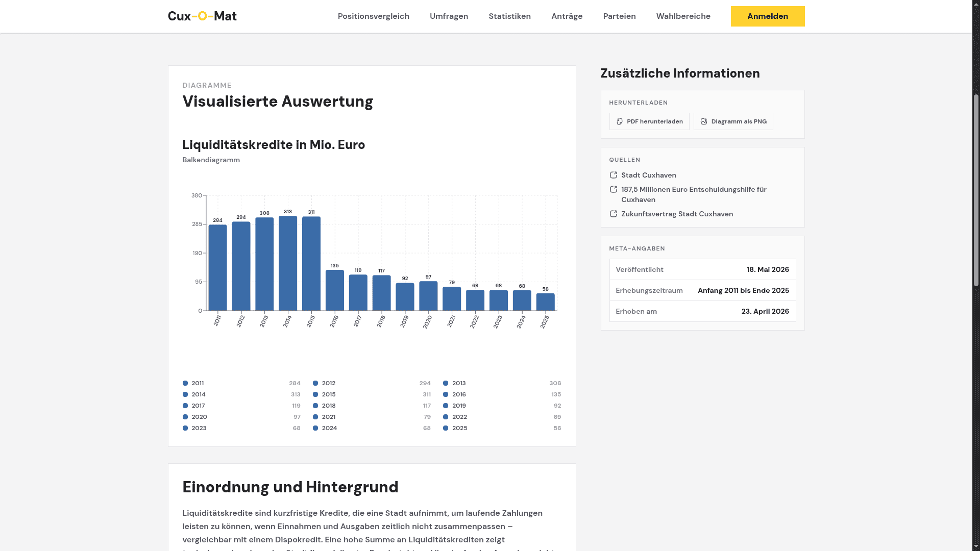This screenshot has height=551, width=980.
Task: Export chart with Diagramm als PNG
Action: click(x=733, y=121)
